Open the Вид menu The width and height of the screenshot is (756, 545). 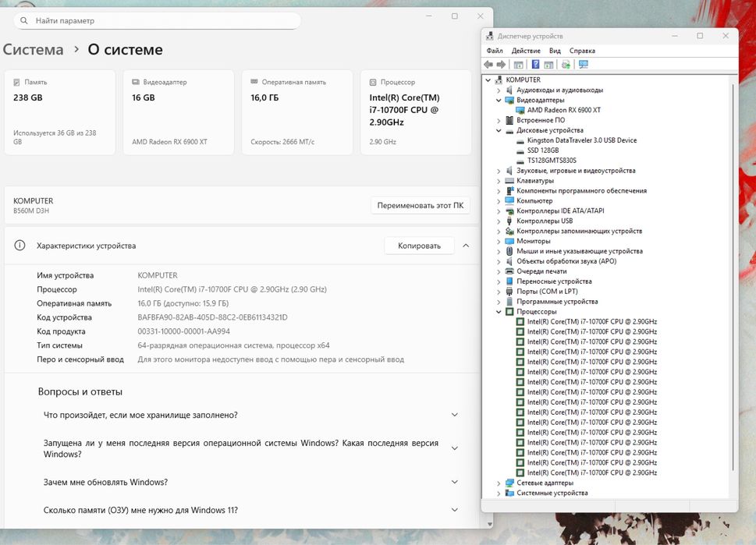(555, 51)
